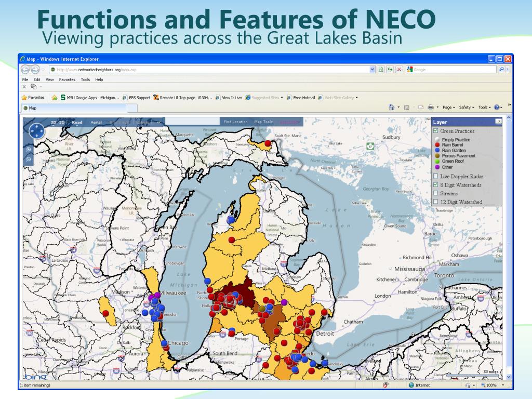Open the compatibility view icon beside address bar
The height and width of the screenshot is (399, 532).
click(381, 70)
